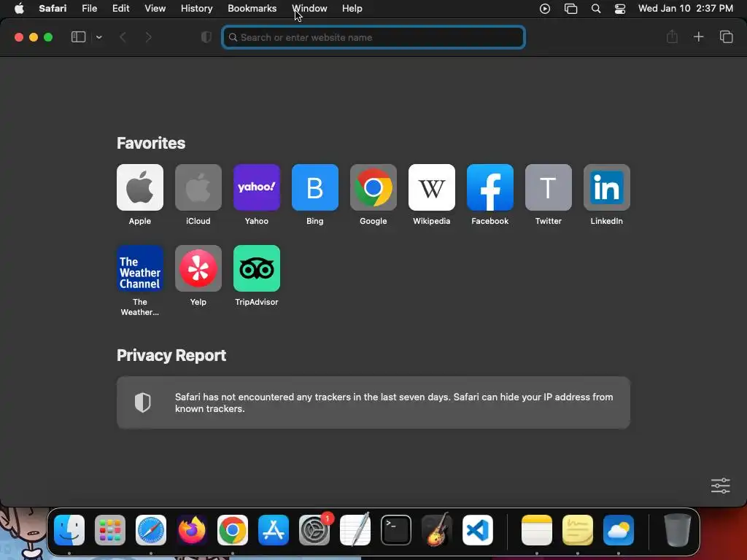Launch Finder from the Dock
The width and height of the screenshot is (747, 560).
[x=69, y=530]
